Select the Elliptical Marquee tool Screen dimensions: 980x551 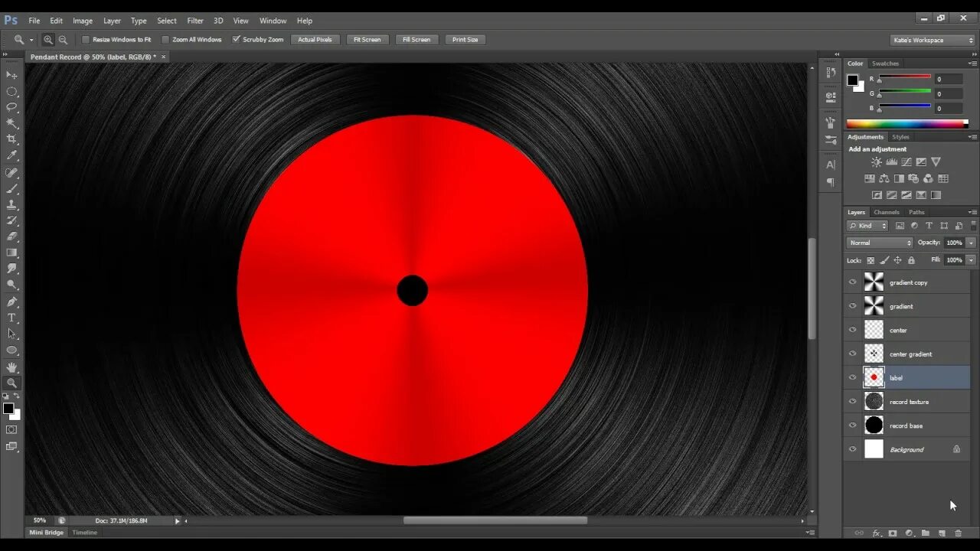coord(11,91)
